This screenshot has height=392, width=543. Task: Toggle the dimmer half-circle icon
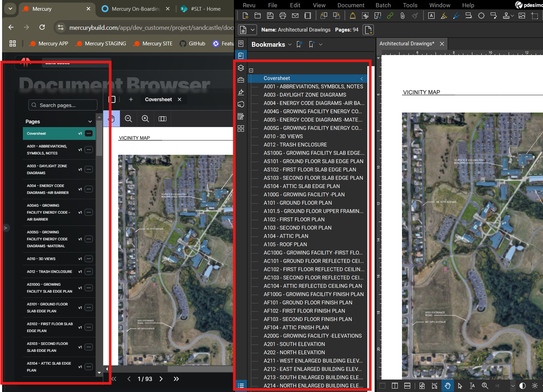click(523, 386)
